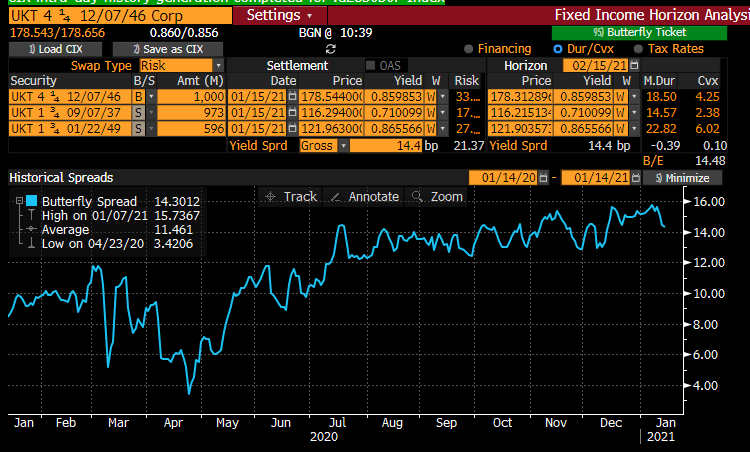The height and width of the screenshot is (452, 750).
Task: Open calendar for start date 01/14/20
Action: 543,178
